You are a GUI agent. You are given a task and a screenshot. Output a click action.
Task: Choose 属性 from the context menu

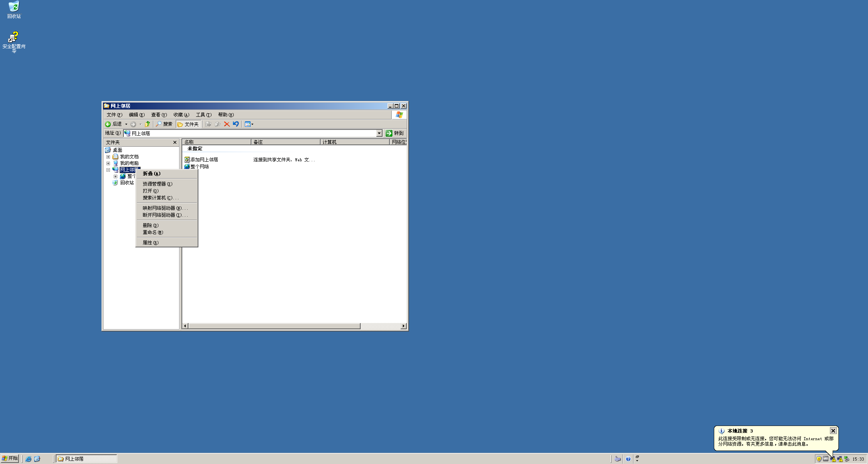[x=150, y=243]
